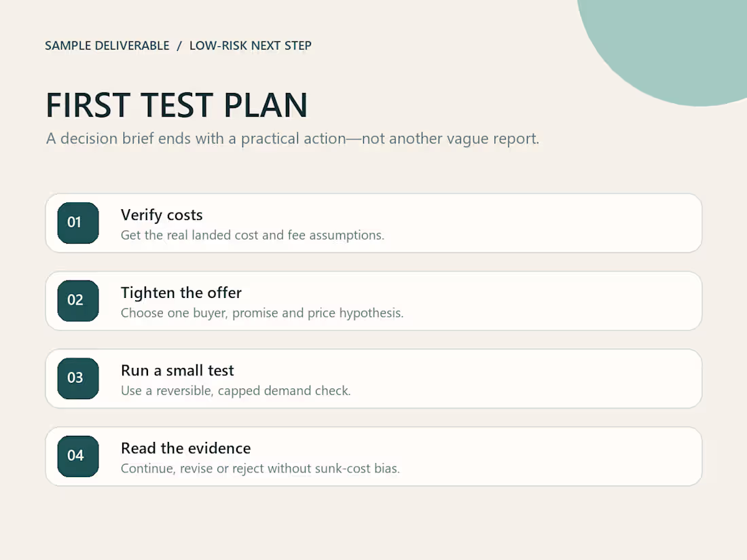Image resolution: width=747 pixels, height=560 pixels.
Task: Click the 03 step number badge
Action: pyautogui.click(x=78, y=378)
